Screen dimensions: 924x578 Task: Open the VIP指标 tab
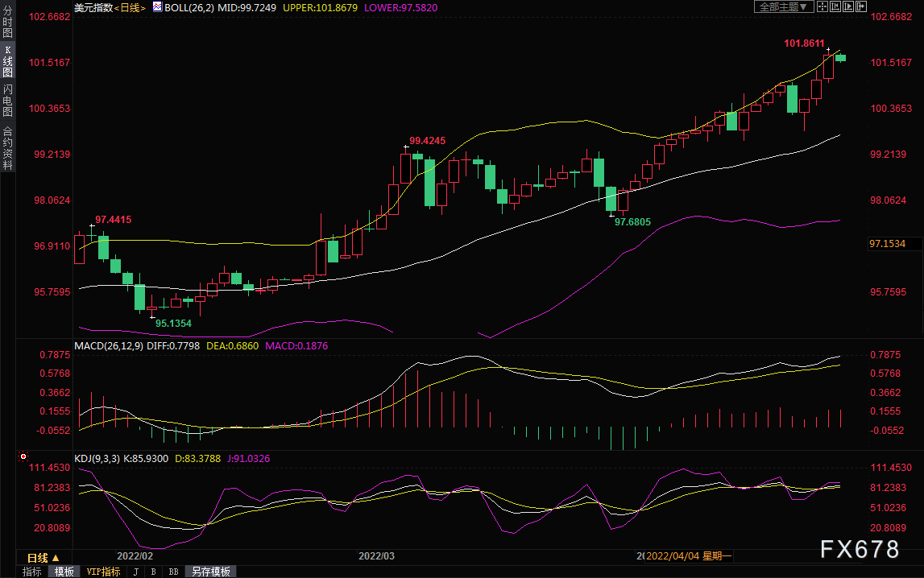tap(103, 572)
